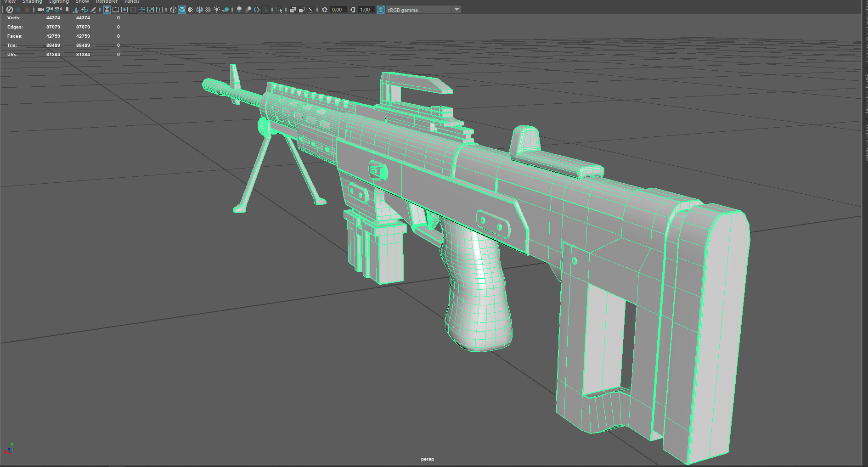Click the Select Camera icon
868x467 pixels.
40,10
